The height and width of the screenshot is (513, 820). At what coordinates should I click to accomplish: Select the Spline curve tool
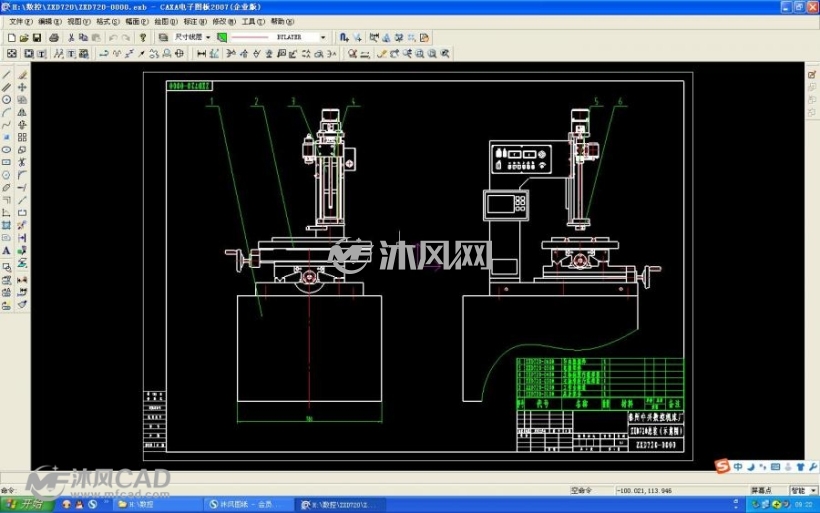[x=6, y=124]
